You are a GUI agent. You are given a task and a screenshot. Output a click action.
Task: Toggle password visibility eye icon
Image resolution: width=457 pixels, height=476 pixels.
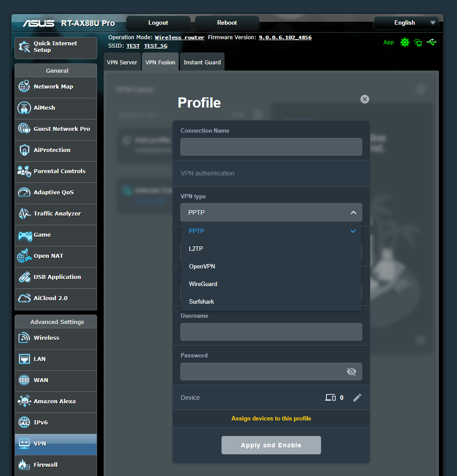tap(352, 372)
